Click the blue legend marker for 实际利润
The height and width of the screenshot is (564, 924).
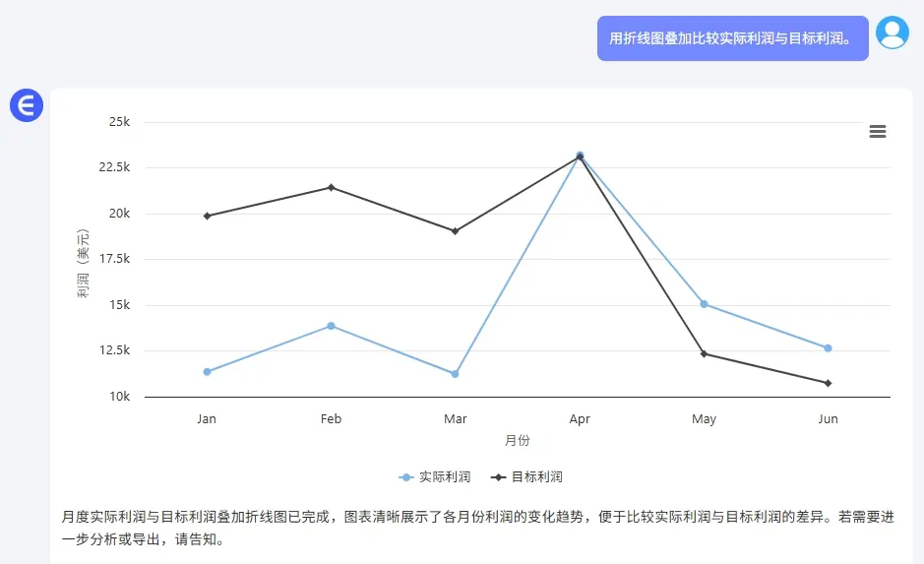pos(406,477)
